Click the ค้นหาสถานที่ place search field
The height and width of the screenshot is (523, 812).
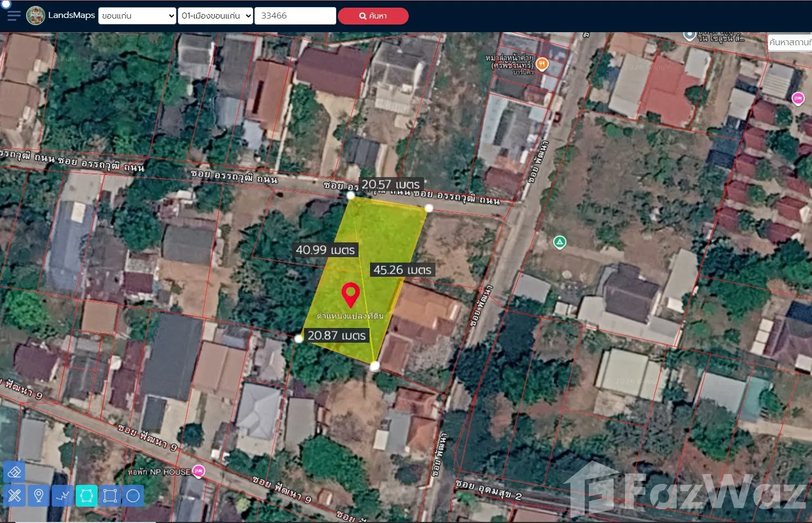(x=790, y=42)
